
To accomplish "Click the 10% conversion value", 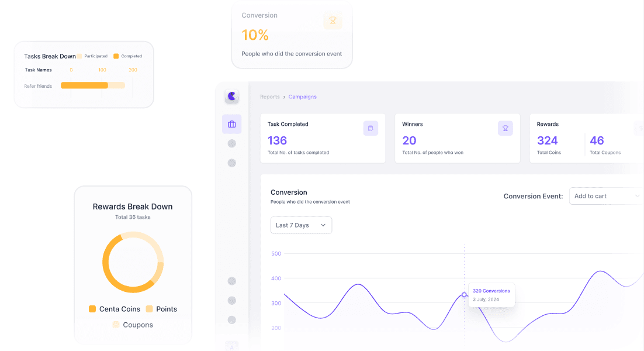I will coord(255,35).
